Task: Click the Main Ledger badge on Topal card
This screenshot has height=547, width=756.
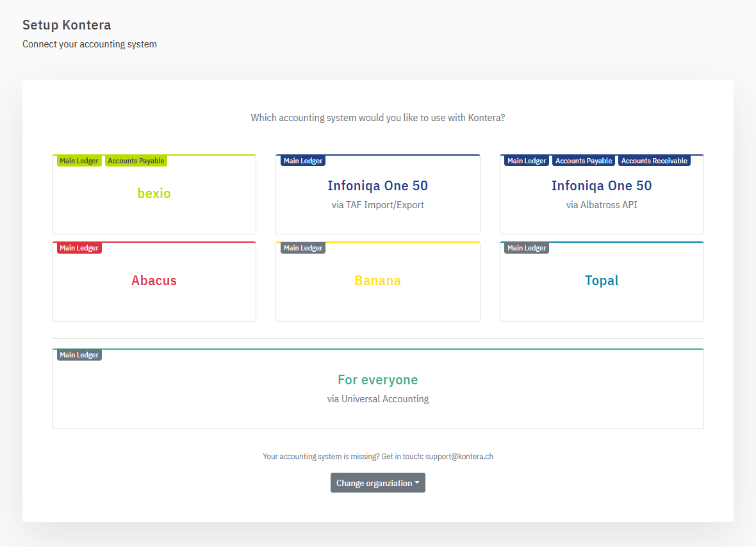Action: pos(526,248)
